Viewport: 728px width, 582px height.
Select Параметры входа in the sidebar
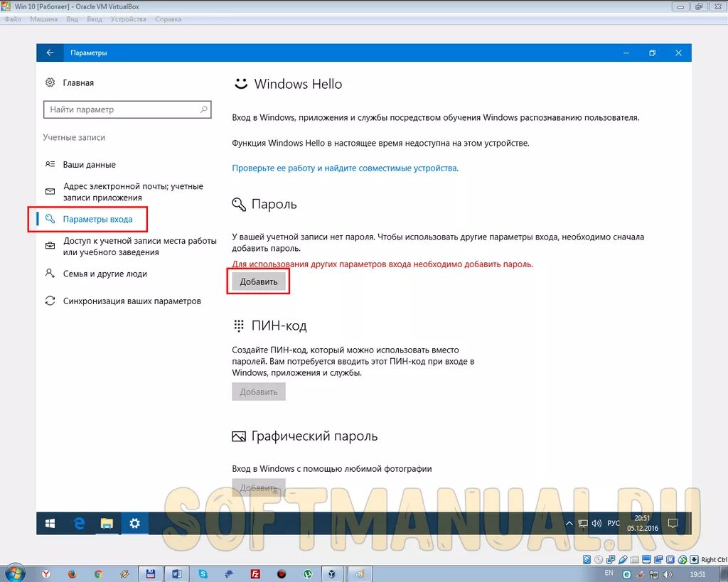click(89, 219)
